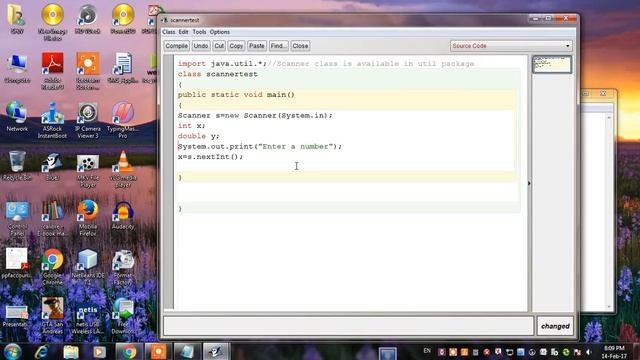
Task: Select the Control Panel desktop icon
Action: click(17, 218)
